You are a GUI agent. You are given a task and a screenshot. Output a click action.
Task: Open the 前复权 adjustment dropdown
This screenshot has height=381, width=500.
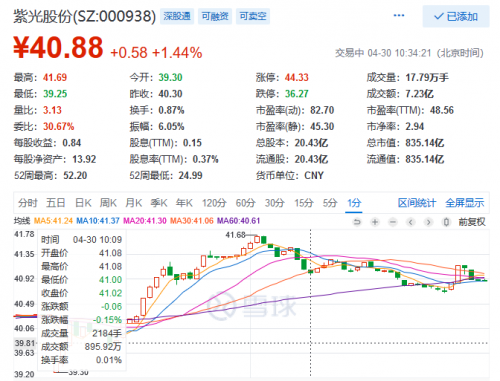(x=472, y=222)
